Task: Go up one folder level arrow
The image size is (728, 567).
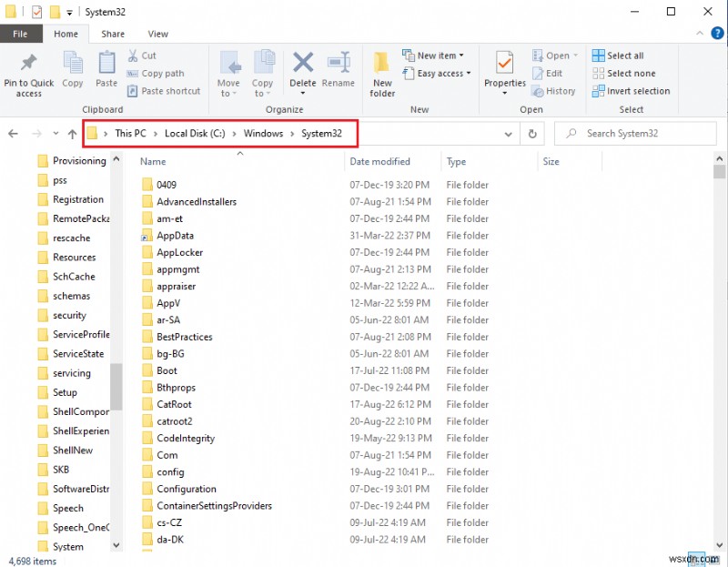Action: coord(73,134)
